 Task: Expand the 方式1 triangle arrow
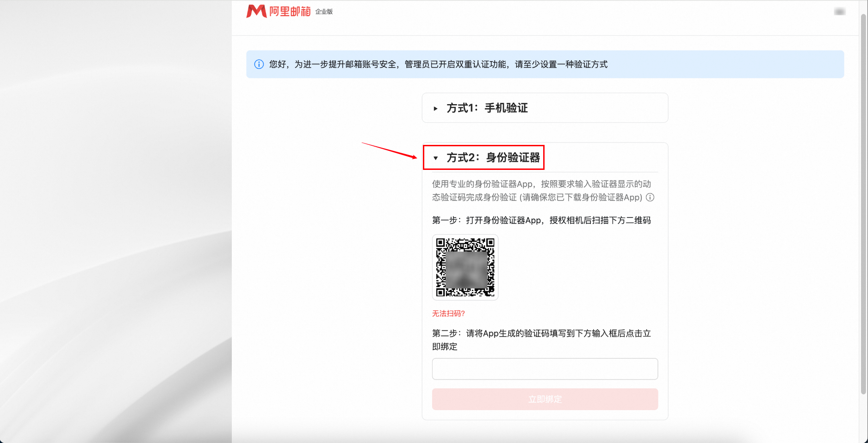[435, 108]
